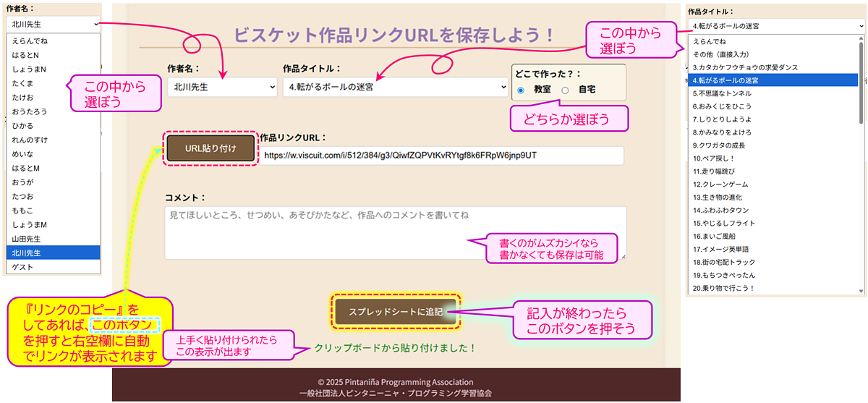This screenshot has height=403, width=868.
Task: Open the 作者名 dropdown in the form
Action: tap(222, 87)
